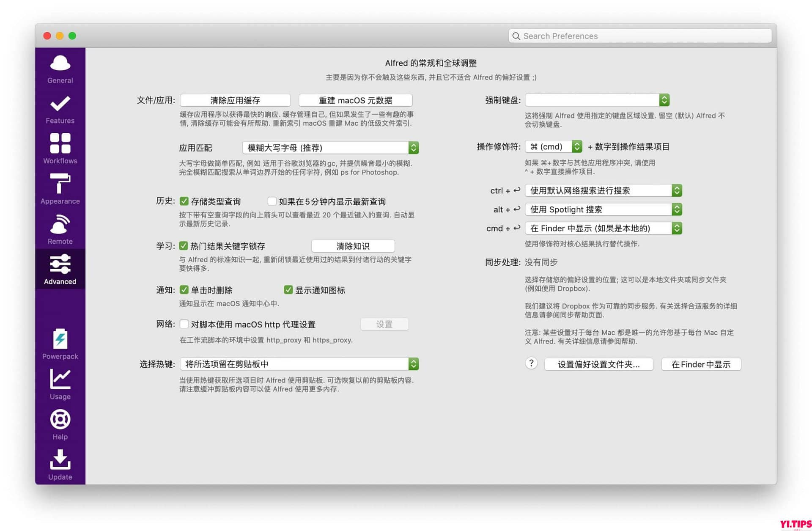Click 设置偏好设置文件夹... button
The height and width of the screenshot is (531, 812).
point(599,364)
